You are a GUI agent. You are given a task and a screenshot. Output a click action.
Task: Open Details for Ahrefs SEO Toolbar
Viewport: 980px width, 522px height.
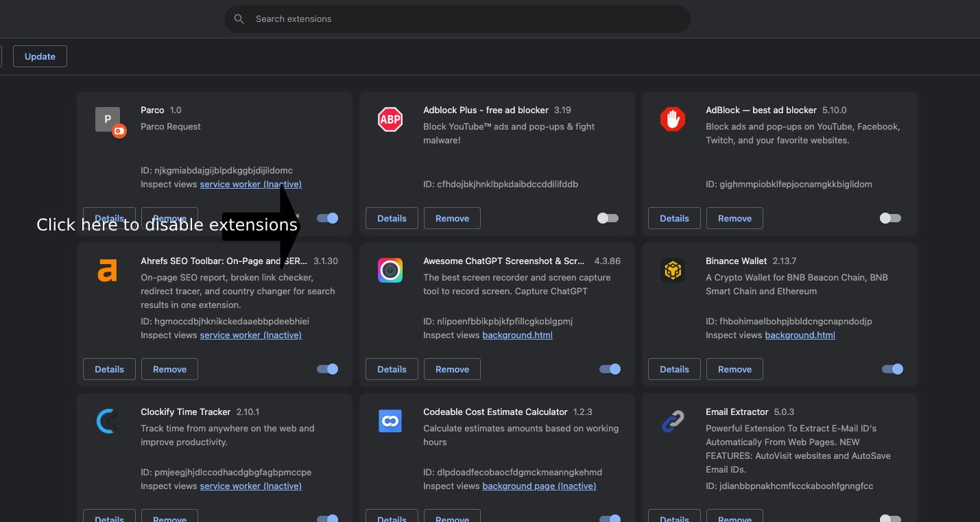click(x=109, y=369)
